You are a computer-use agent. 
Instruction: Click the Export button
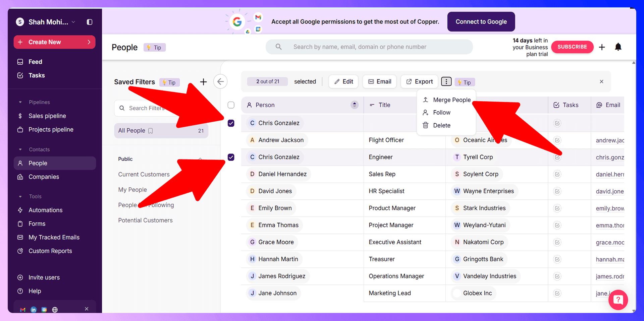[x=419, y=81]
